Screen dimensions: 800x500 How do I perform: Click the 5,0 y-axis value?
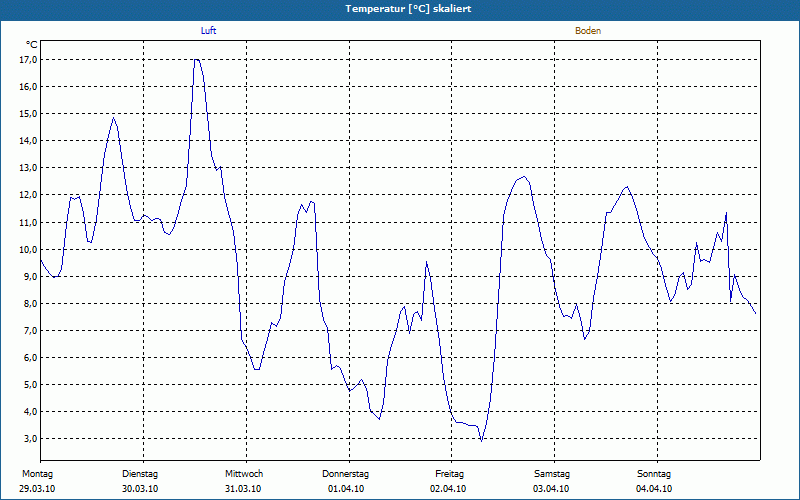tap(30, 385)
